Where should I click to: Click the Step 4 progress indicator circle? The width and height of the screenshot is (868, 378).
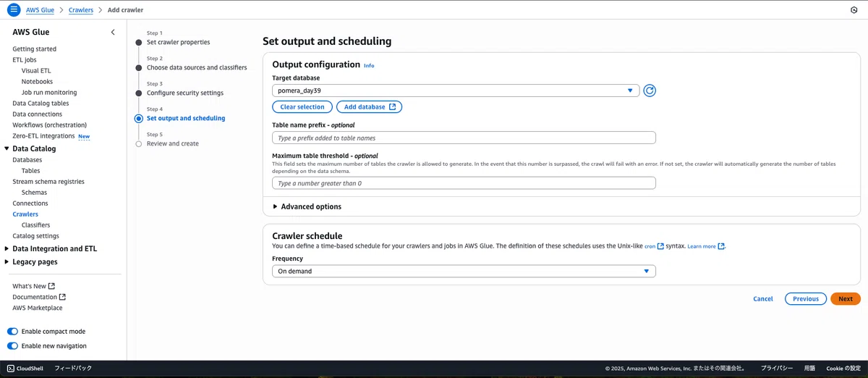139,118
